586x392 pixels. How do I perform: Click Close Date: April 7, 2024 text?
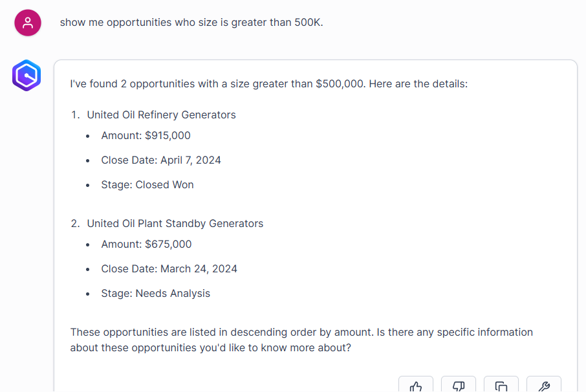(x=161, y=160)
